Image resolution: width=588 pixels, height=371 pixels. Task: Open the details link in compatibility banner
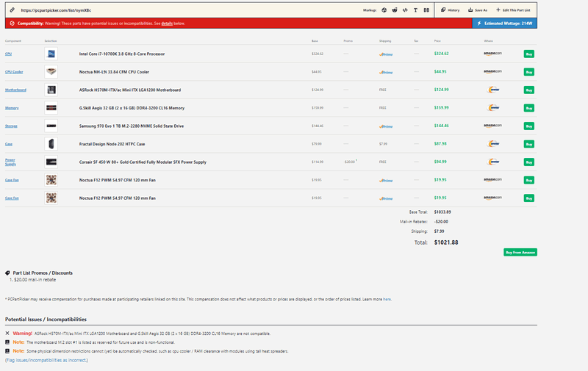pyautogui.click(x=167, y=24)
